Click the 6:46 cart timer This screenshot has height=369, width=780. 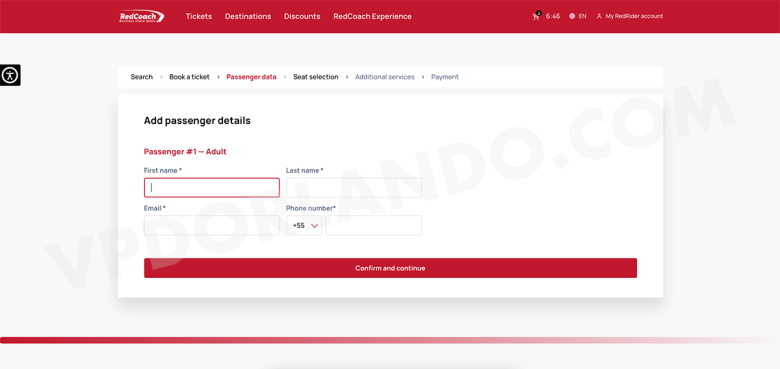click(553, 16)
